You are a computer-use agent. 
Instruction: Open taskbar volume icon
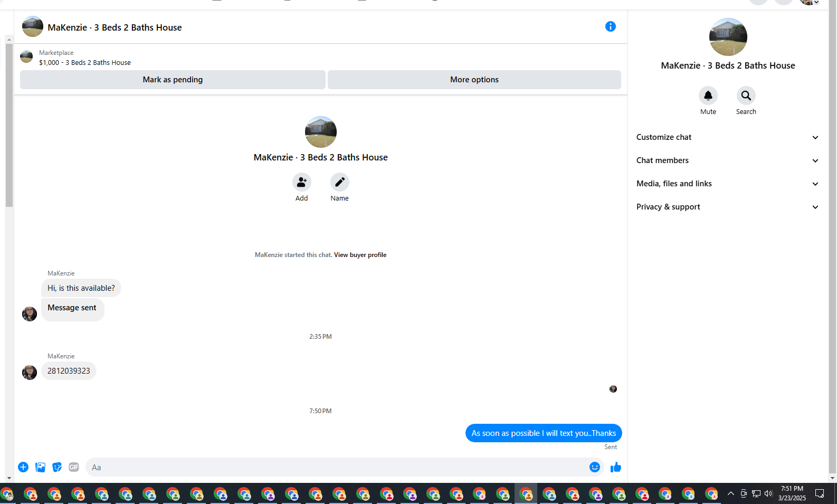click(768, 493)
